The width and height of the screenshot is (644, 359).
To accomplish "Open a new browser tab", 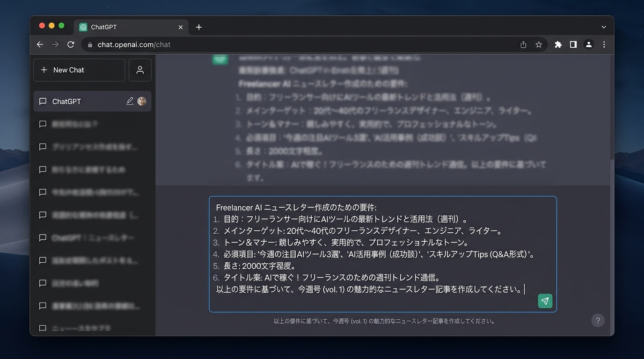I will click(199, 27).
